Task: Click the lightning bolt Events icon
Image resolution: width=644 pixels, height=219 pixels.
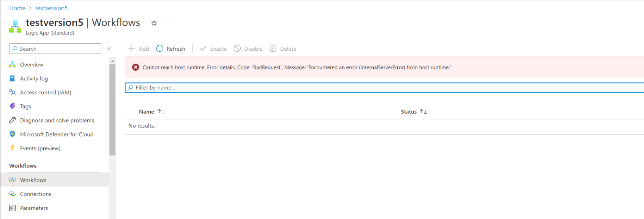Action: coord(12,148)
